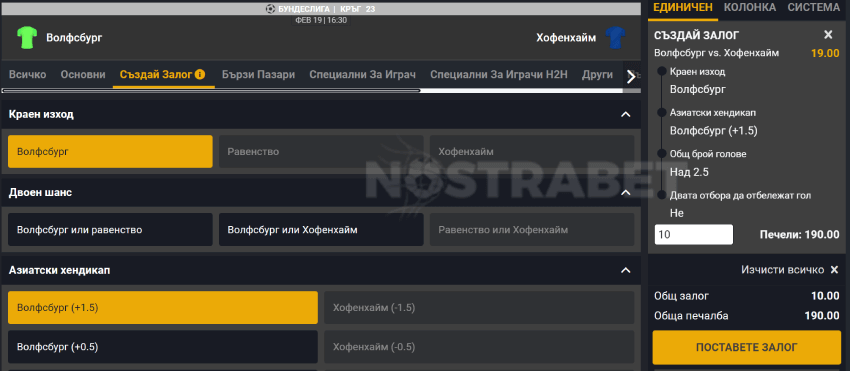Click the Над 2.5 selection in slip
The image size is (850, 371).
pos(690,172)
